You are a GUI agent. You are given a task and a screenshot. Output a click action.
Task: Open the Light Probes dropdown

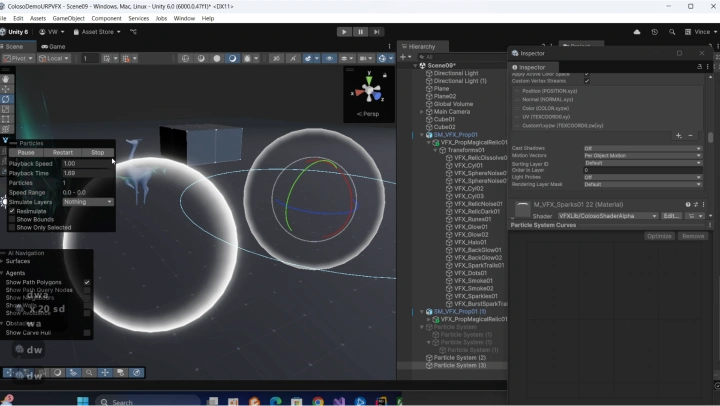642,177
